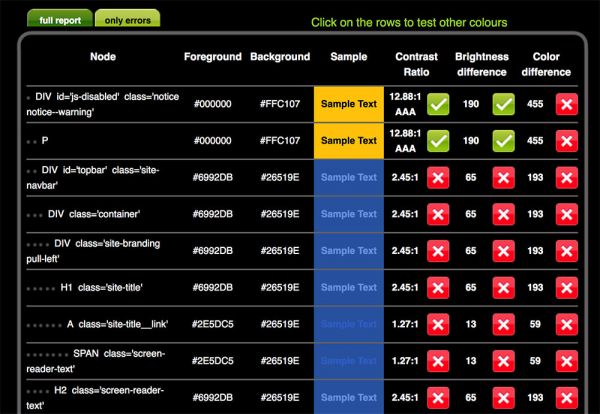The image size is (600, 414).
Task: Click red color difference icon in site-title H1 row
Action: (x=565, y=287)
